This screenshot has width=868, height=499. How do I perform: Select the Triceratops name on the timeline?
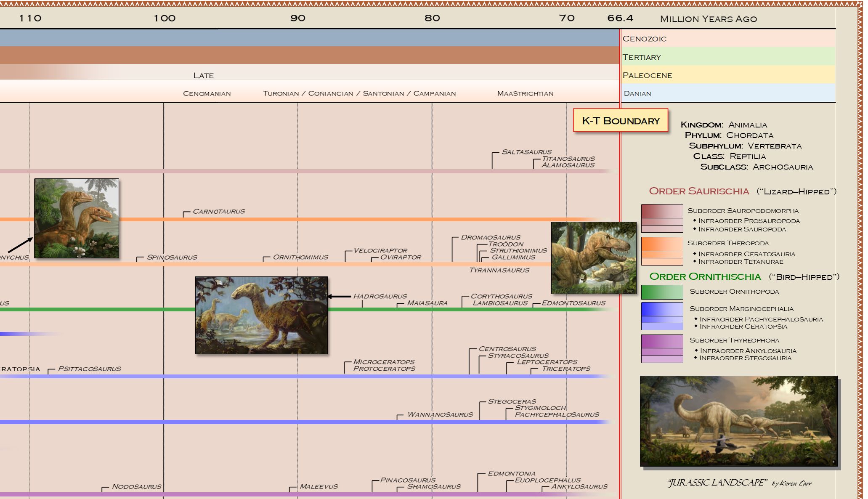(x=566, y=369)
